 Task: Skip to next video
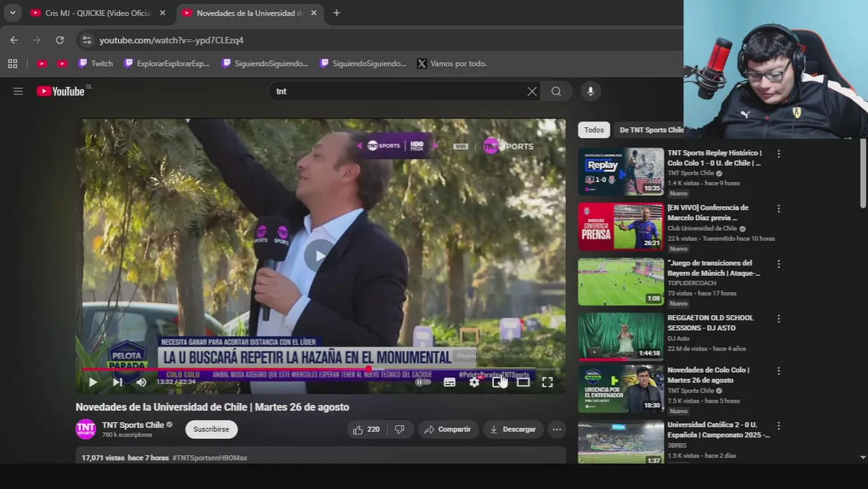pyautogui.click(x=117, y=382)
